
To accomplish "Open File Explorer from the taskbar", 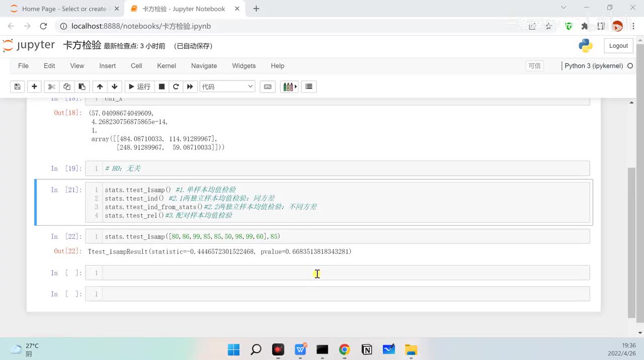I will coord(411,349).
